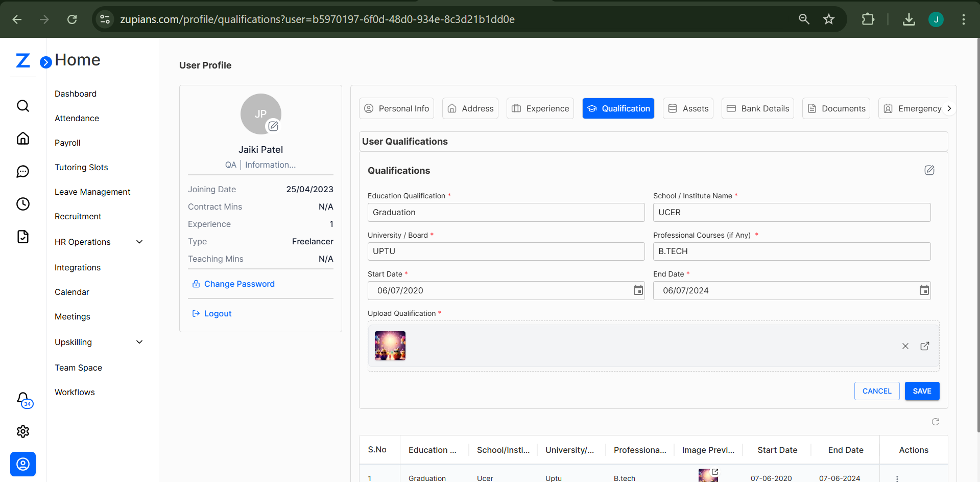The image size is (980, 482).
Task: Click edit icon in Qualifications header
Action: tap(929, 170)
